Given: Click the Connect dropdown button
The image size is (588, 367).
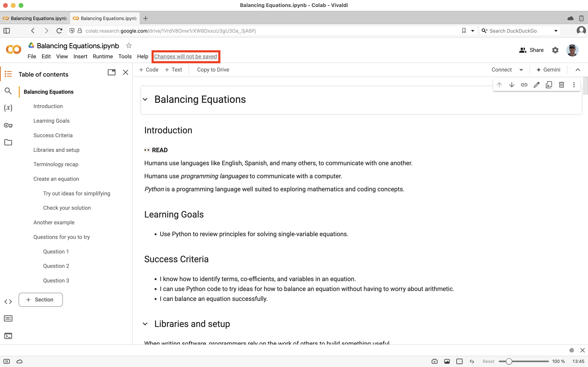Looking at the screenshot, I should coord(520,69).
